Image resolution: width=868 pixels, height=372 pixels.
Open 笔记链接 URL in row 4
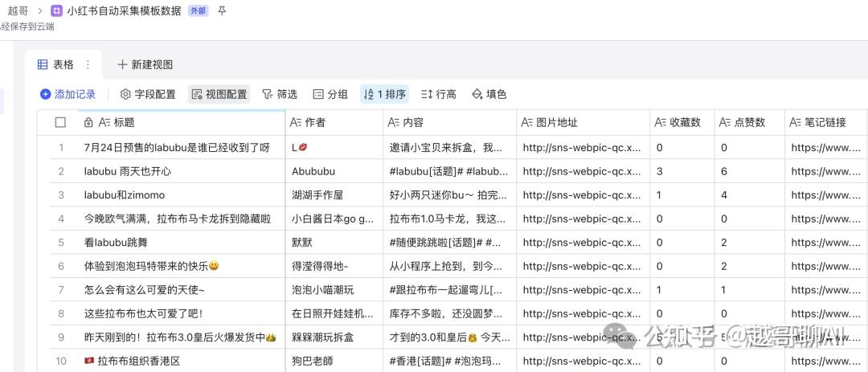tap(826, 219)
